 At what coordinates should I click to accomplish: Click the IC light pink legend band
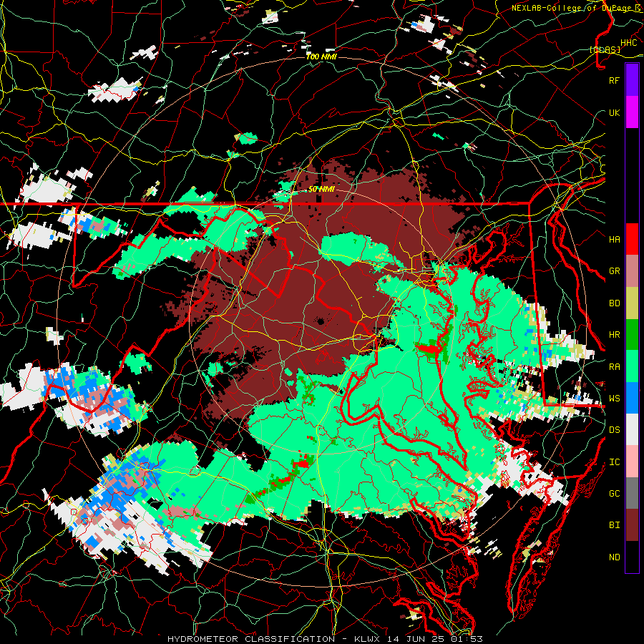coord(632,462)
